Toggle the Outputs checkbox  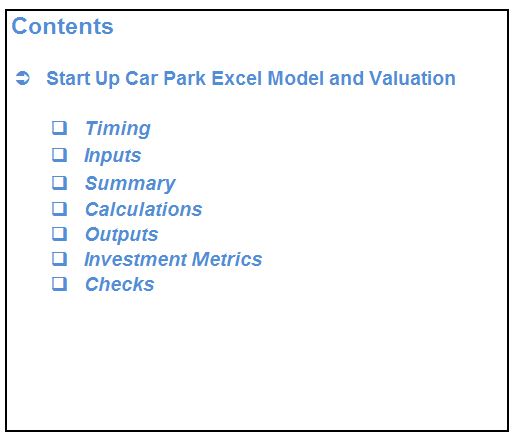(x=60, y=234)
